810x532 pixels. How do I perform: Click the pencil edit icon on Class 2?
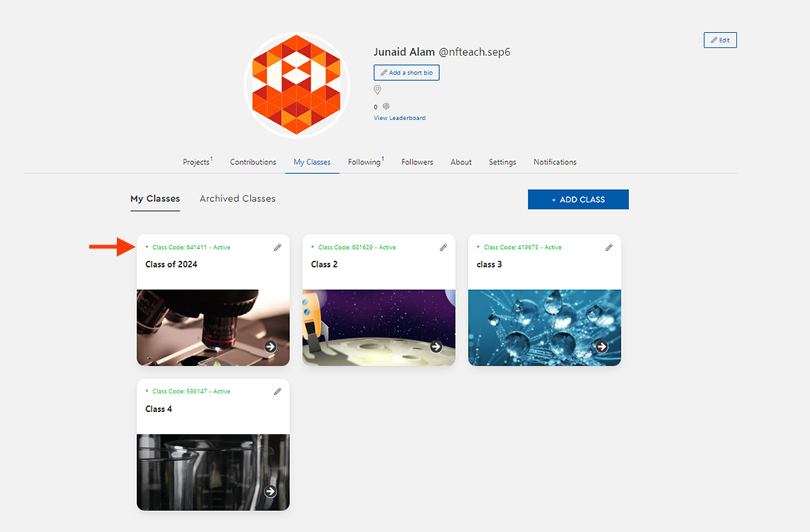(443, 248)
